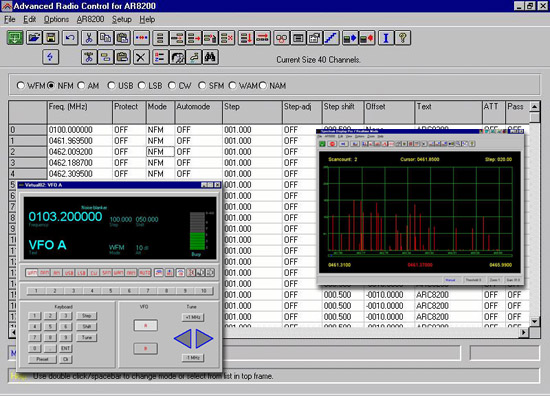Viewport: 550px width, 396px height.
Task: Select the 0462.188700 frequency cell
Action: [80, 163]
